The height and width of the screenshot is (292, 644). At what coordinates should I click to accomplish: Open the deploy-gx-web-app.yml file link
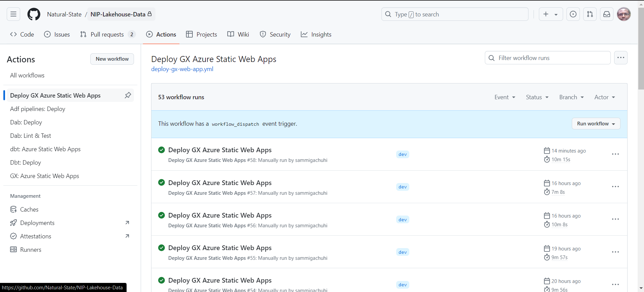(x=182, y=69)
